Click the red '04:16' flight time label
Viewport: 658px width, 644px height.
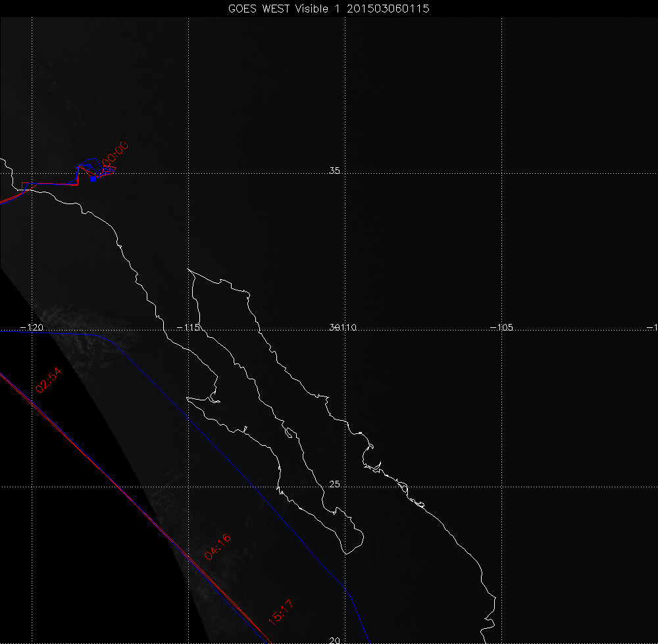(217, 547)
